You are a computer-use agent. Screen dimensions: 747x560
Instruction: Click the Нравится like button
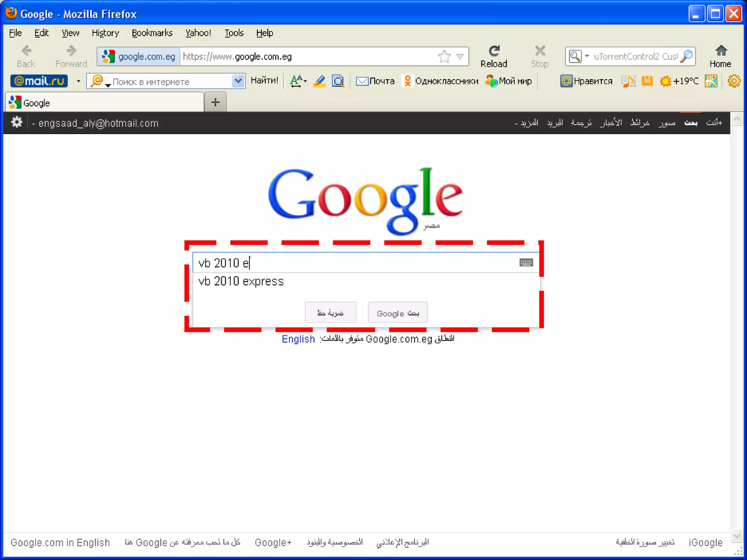[x=587, y=81]
